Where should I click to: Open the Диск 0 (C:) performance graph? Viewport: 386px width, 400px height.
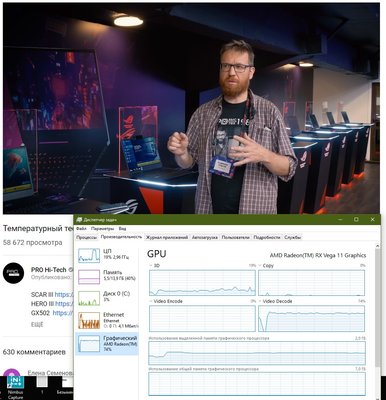tap(89, 298)
